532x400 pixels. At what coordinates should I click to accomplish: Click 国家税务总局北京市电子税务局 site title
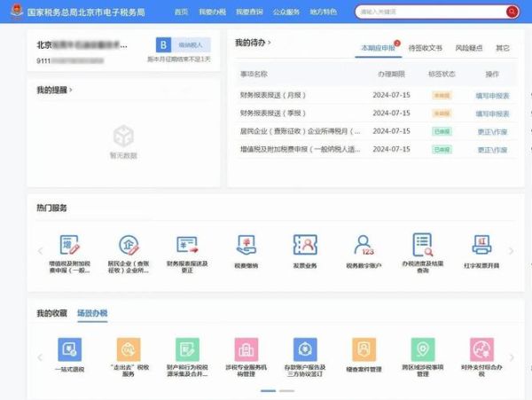tap(86, 12)
